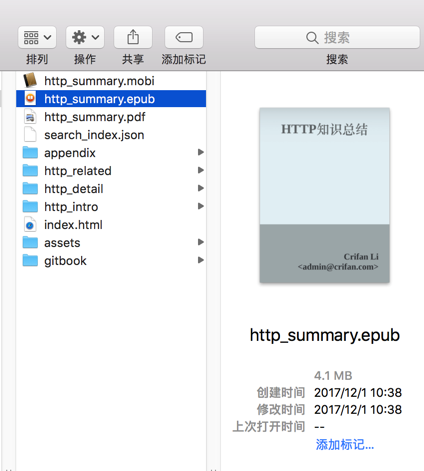
Task: Open the action (操作) gear menu
Action: [x=85, y=37]
